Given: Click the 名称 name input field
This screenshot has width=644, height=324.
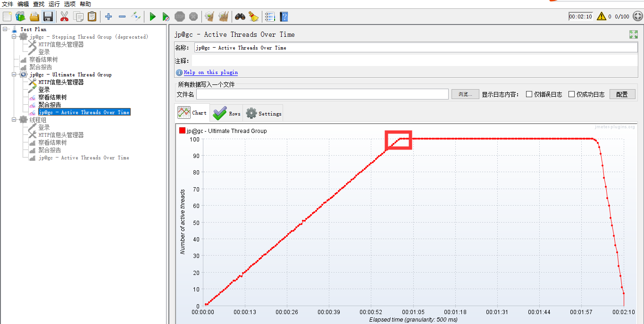Looking at the screenshot, I should 415,48.
